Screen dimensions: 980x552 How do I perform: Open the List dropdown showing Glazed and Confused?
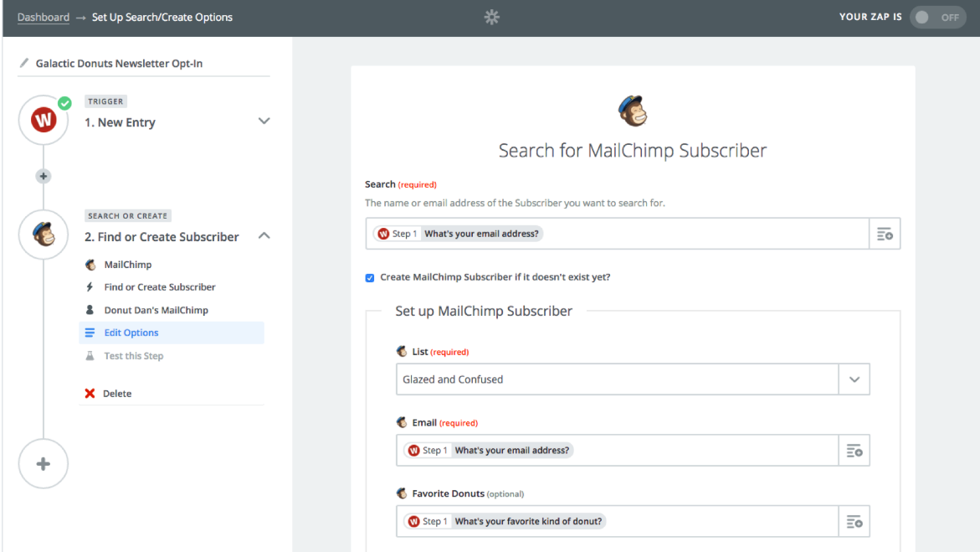click(854, 379)
